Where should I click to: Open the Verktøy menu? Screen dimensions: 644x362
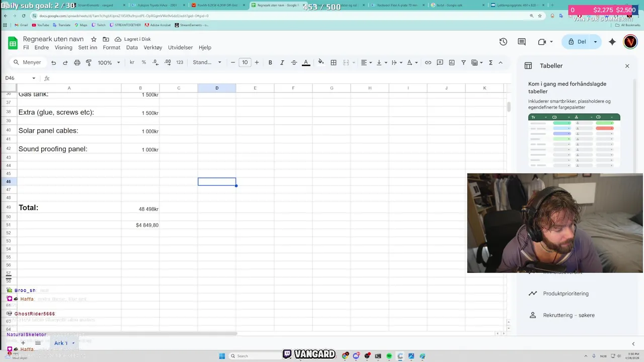click(x=153, y=47)
